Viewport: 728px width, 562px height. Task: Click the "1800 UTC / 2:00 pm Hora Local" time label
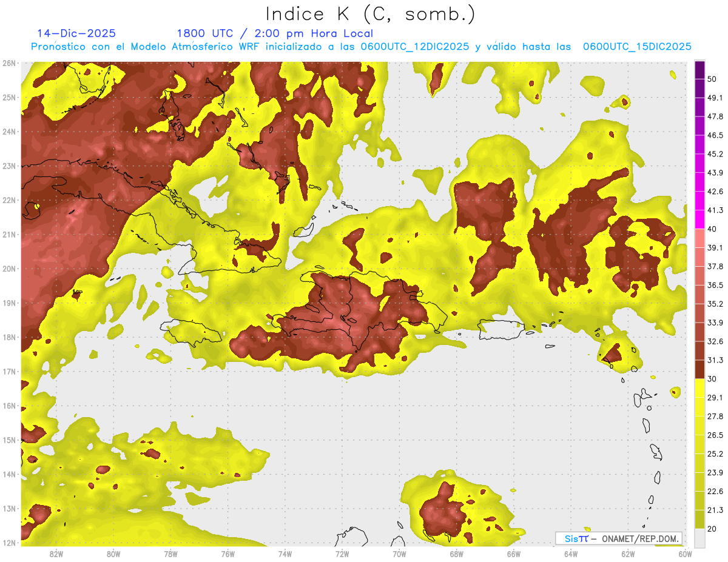[x=275, y=33]
